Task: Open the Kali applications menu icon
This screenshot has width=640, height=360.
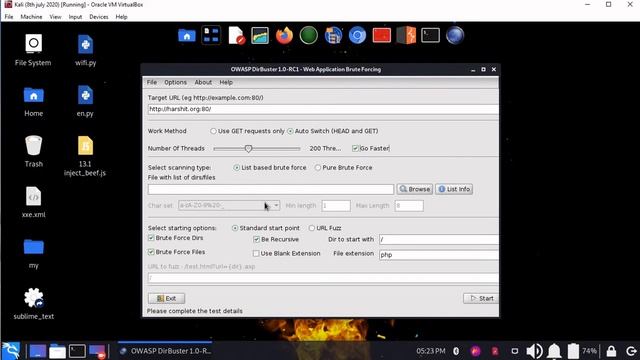Action: (11, 351)
